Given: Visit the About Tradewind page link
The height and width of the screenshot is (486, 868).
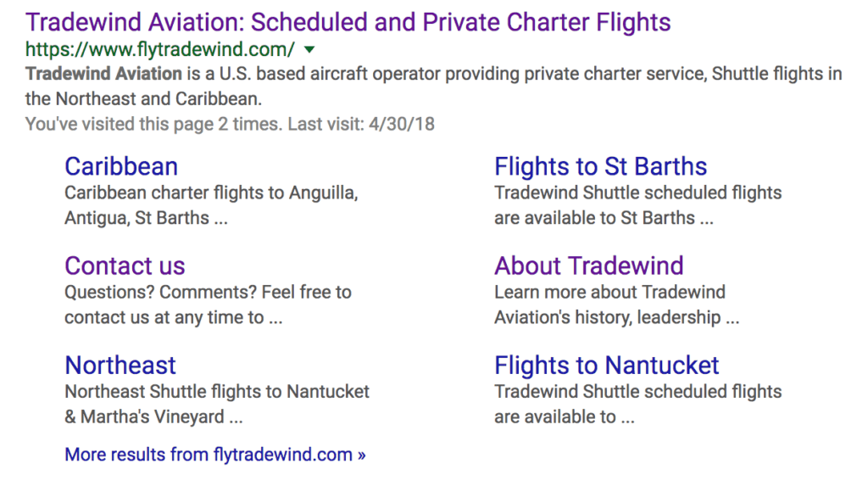Looking at the screenshot, I should (588, 265).
